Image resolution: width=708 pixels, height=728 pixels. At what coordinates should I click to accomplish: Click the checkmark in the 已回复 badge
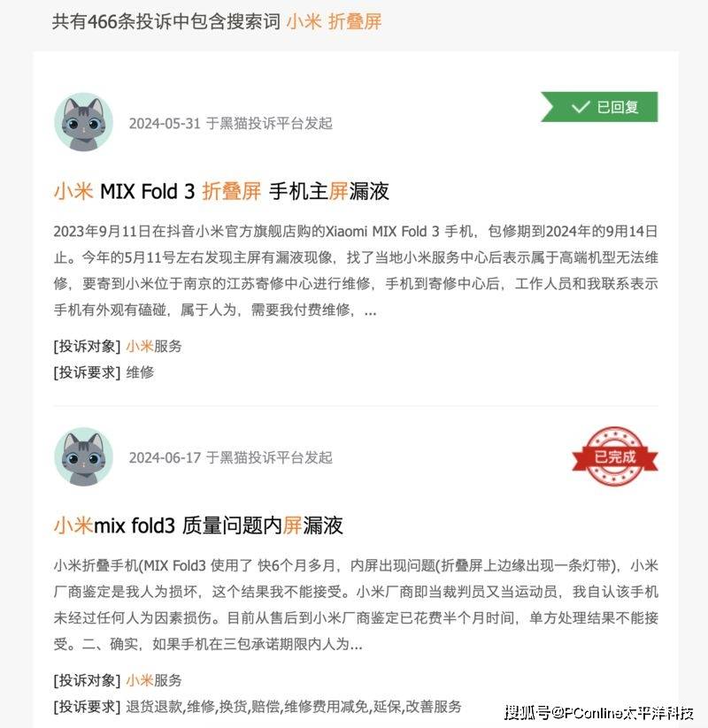581,107
